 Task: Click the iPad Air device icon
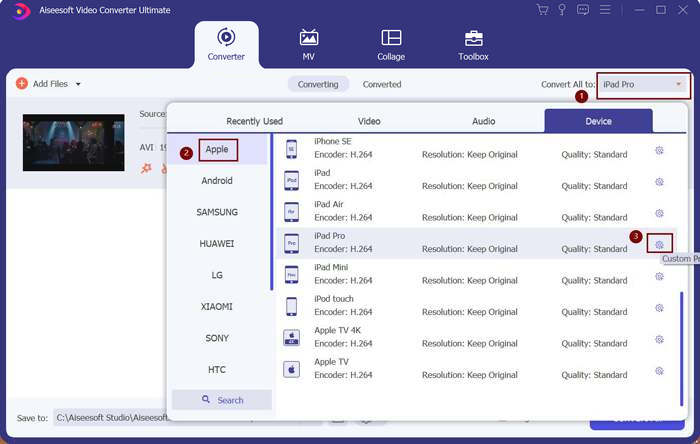point(291,212)
